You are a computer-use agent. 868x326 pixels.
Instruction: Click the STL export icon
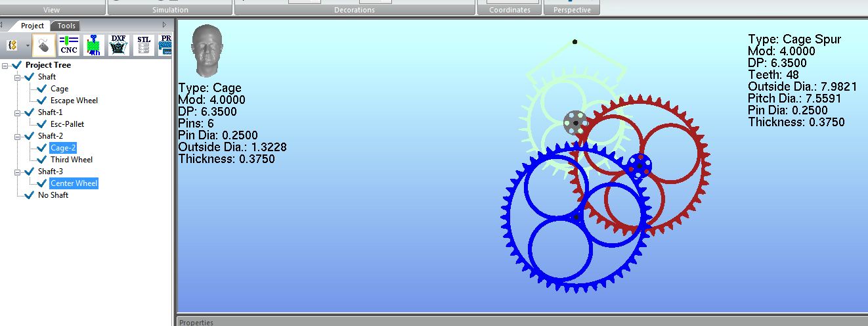coord(143,46)
